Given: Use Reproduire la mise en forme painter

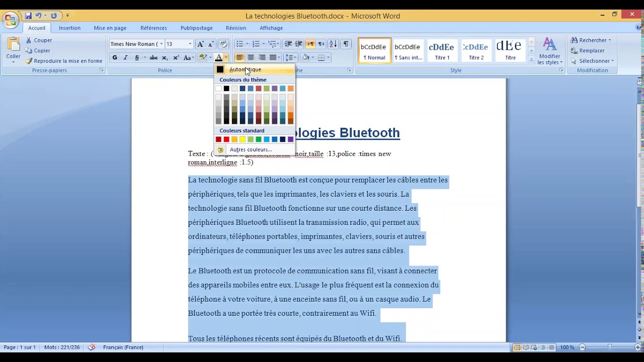Looking at the screenshot, I should pos(63,61).
